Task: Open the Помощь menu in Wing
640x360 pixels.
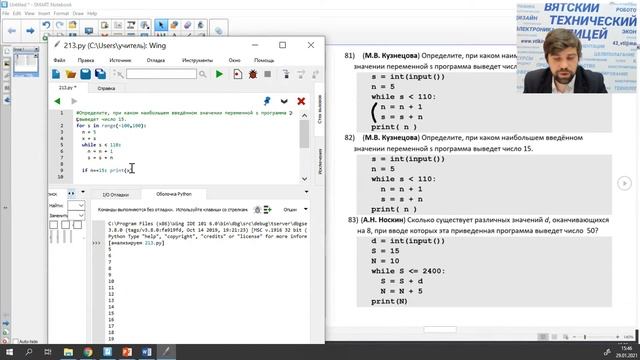Action: tap(264, 60)
